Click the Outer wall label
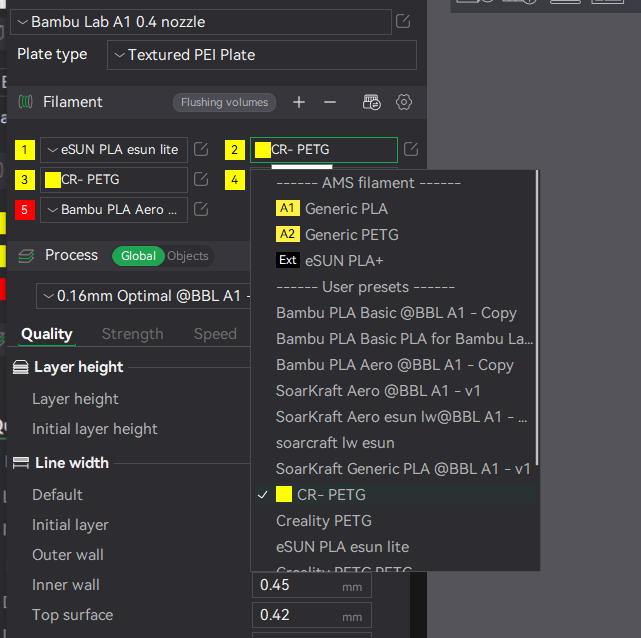Image resolution: width=641 pixels, height=638 pixels. pyautogui.click(x=68, y=555)
